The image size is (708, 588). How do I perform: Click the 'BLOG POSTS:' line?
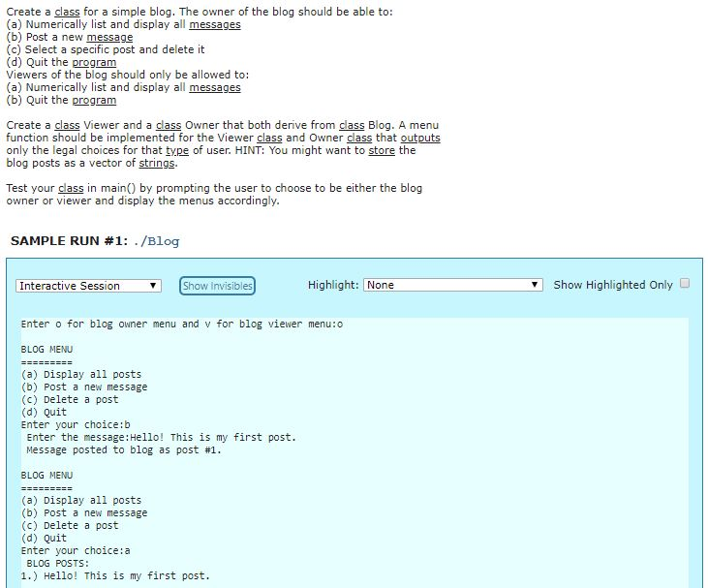(58, 564)
